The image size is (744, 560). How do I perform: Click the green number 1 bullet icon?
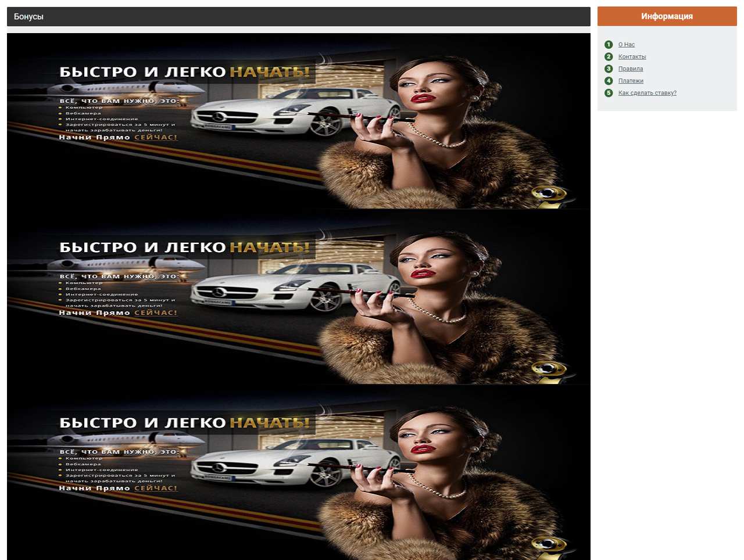coord(609,45)
